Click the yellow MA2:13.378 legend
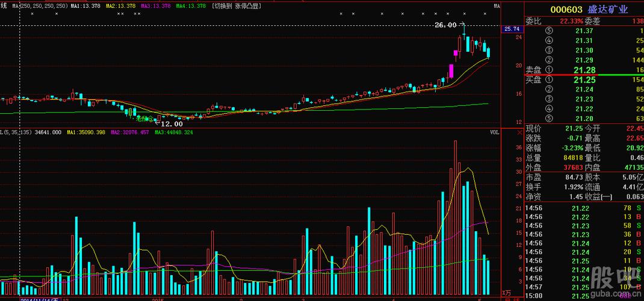Viewport: 644px width, 301px height. 121,6
